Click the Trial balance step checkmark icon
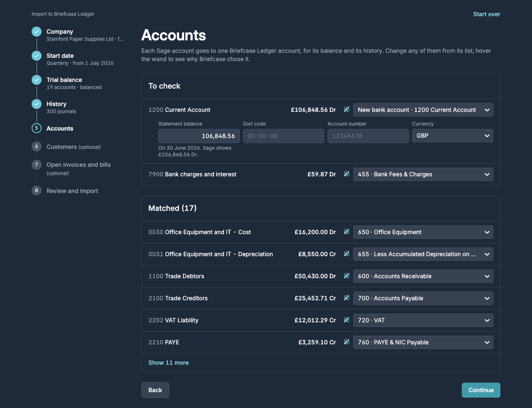The height and width of the screenshot is (408, 532). tap(37, 80)
